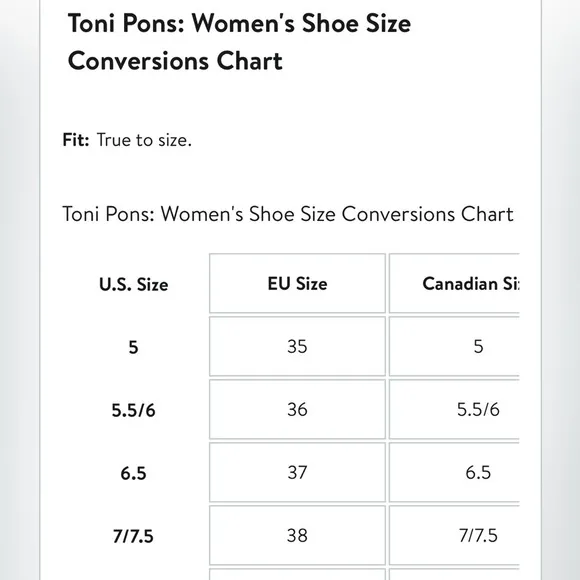Image resolution: width=580 pixels, height=580 pixels.
Task: Click the U.S. size 7/7.5 row label
Action: 133,536
